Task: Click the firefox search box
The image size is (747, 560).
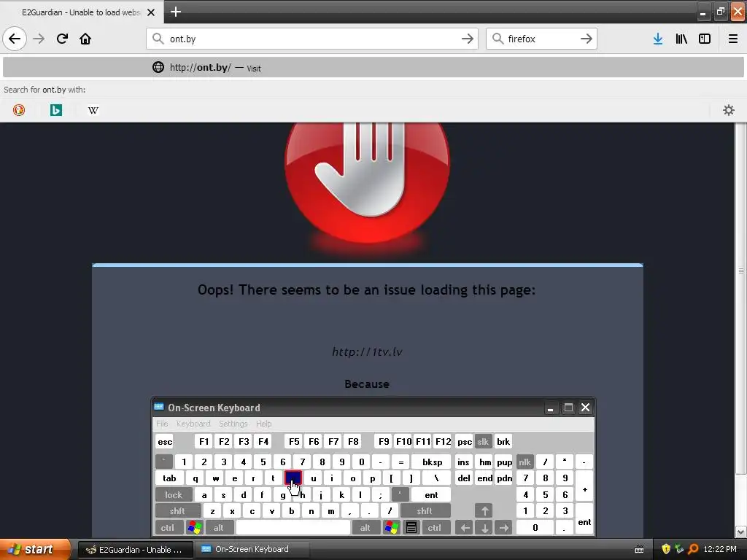Action: coord(541,39)
